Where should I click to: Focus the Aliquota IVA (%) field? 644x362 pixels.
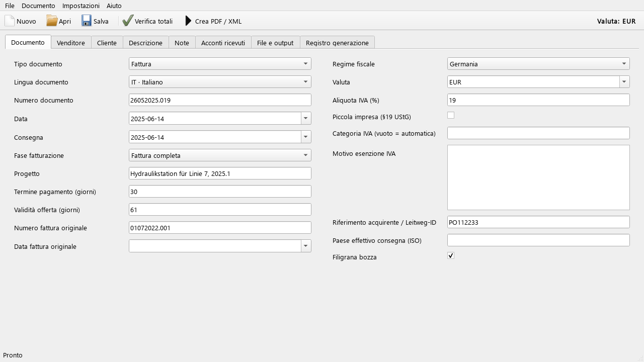(x=538, y=100)
